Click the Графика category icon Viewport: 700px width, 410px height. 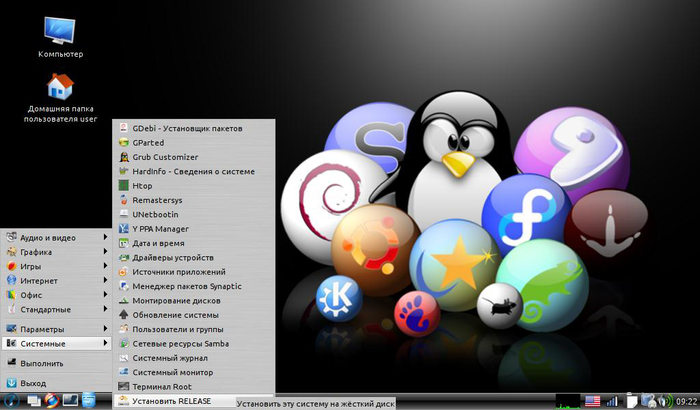pos(11,251)
